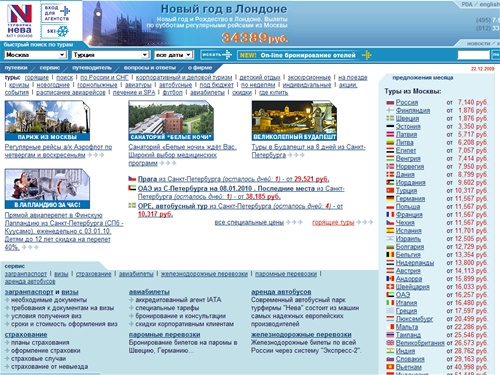This screenshot has width=500, height=375.
Task: Open the departure city dropdown showing Москва
Action: click(x=35, y=55)
